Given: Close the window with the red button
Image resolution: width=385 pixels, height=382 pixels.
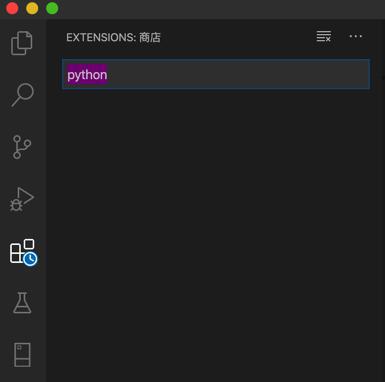Looking at the screenshot, I should click(12, 8).
